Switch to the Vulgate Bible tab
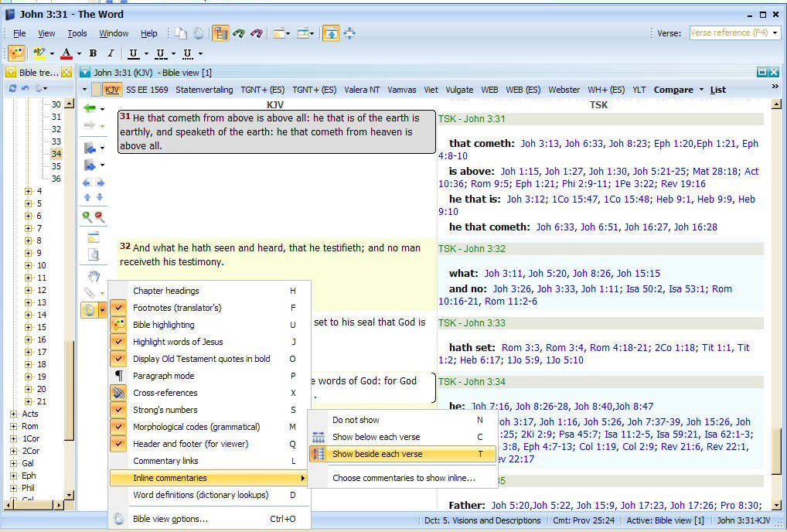 (459, 90)
